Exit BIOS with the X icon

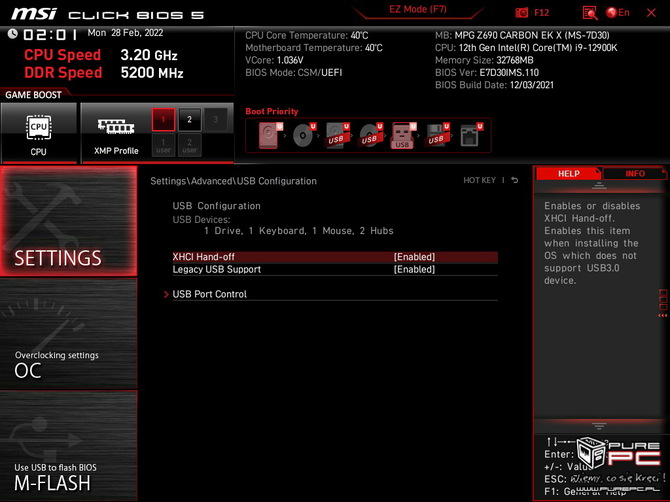point(651,13)
